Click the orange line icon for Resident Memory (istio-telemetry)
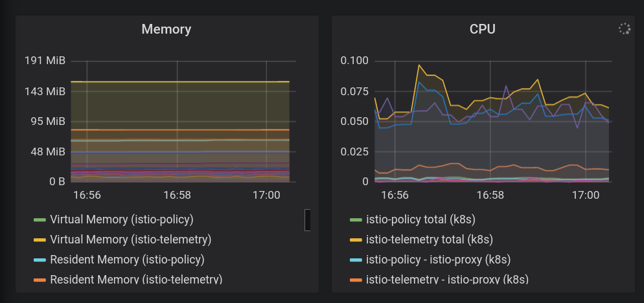The image size is (644, 303). click(40, 280)
